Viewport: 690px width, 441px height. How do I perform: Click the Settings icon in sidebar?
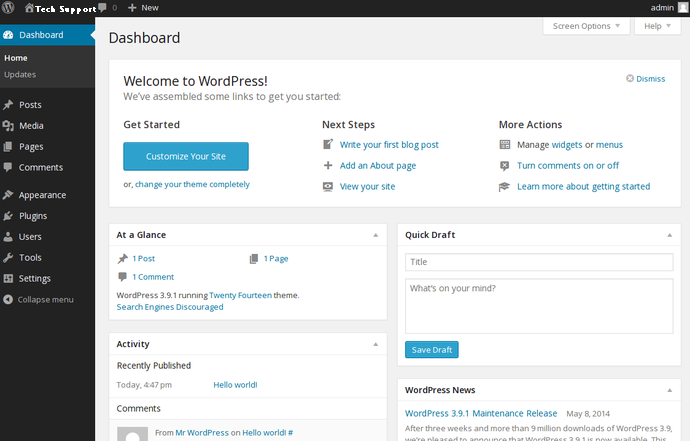click(8, 279)
